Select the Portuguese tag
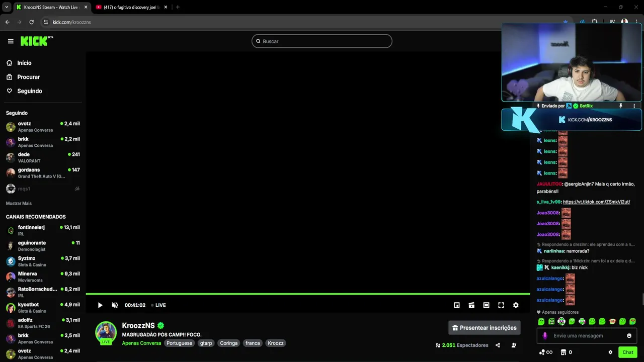The image size is (644, 362). (x=179, y=343)
